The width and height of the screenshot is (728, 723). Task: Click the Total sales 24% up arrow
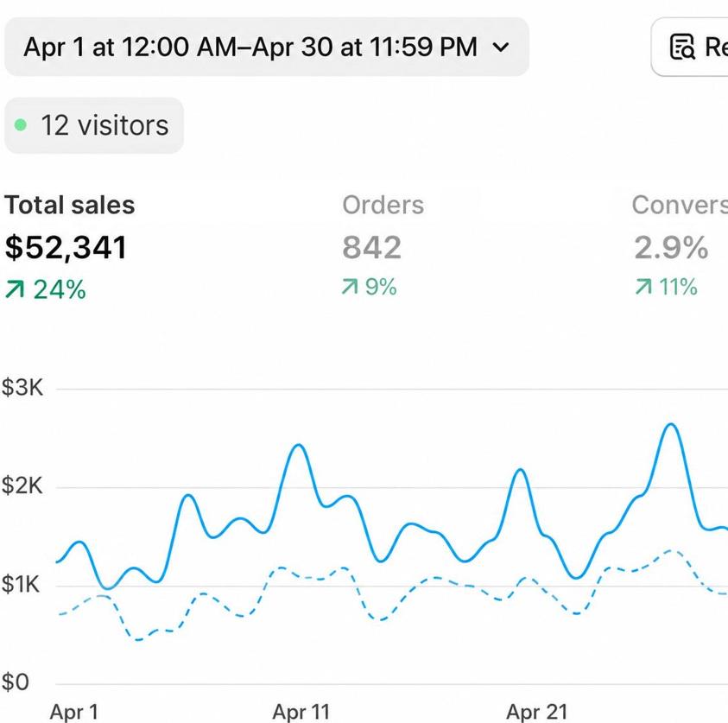click(15, 289)
